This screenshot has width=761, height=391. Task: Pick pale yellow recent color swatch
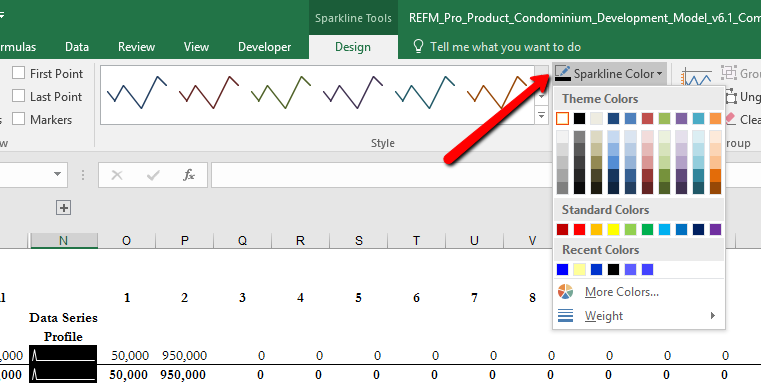pyautogui.click(x=579, y=270)
